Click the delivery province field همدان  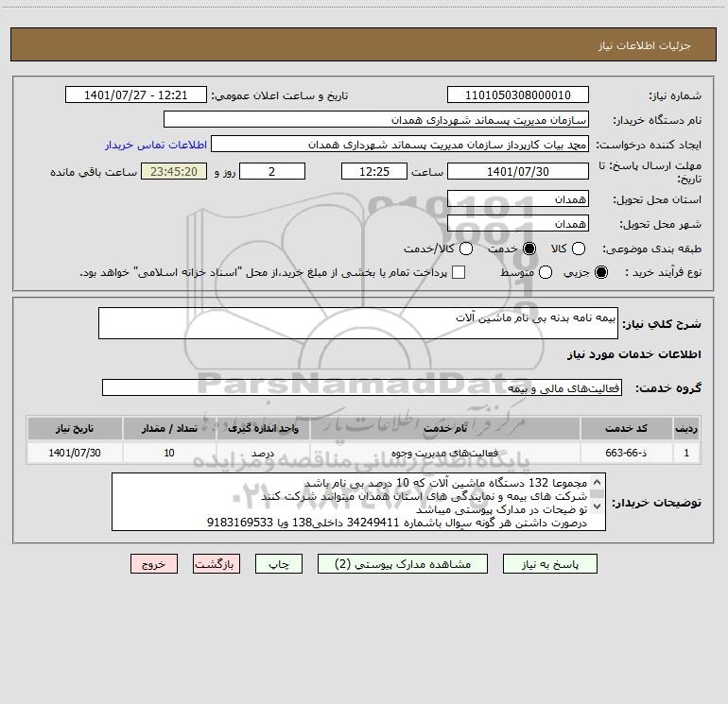point(518,198)
